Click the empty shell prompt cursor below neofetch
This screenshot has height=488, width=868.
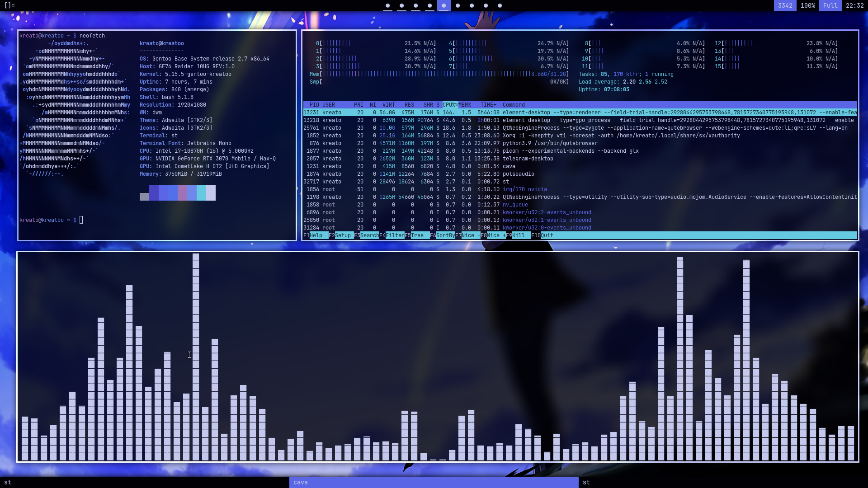pos(81,220)
